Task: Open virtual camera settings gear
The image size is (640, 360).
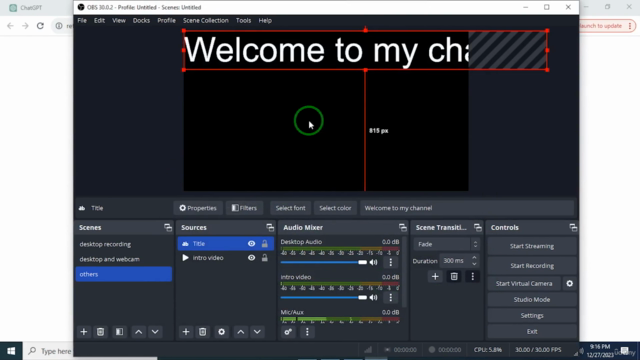Action: [569, 283]
